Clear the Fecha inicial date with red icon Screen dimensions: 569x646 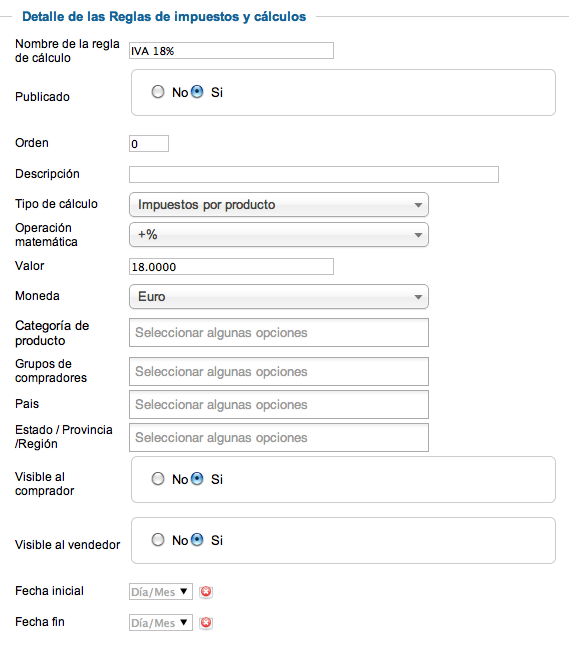click(x=206, y=592)
